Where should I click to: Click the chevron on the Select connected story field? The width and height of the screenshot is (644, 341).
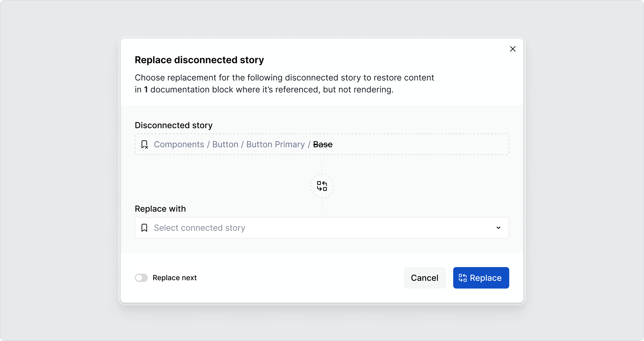click(498, 228)
